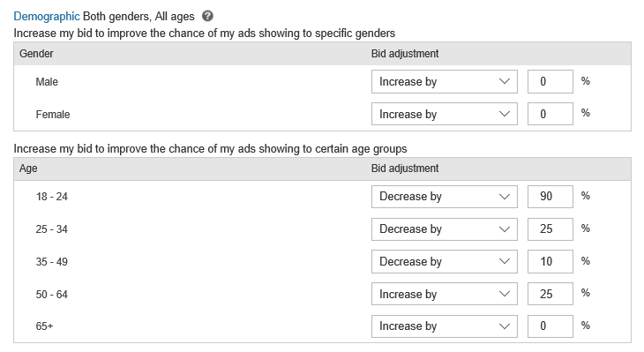Click the 65+ percentage input field
644x352 pixels.
(x=550, y=326)
